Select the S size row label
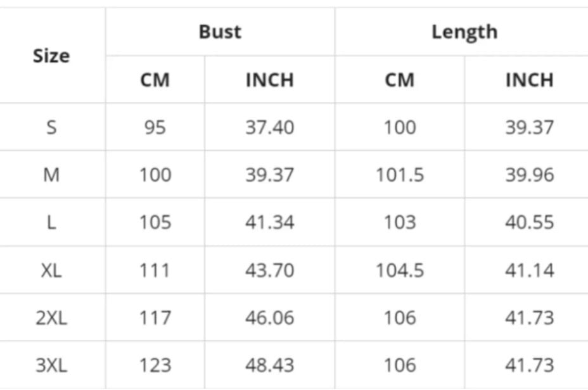588x390 pixels. point(51,127)
